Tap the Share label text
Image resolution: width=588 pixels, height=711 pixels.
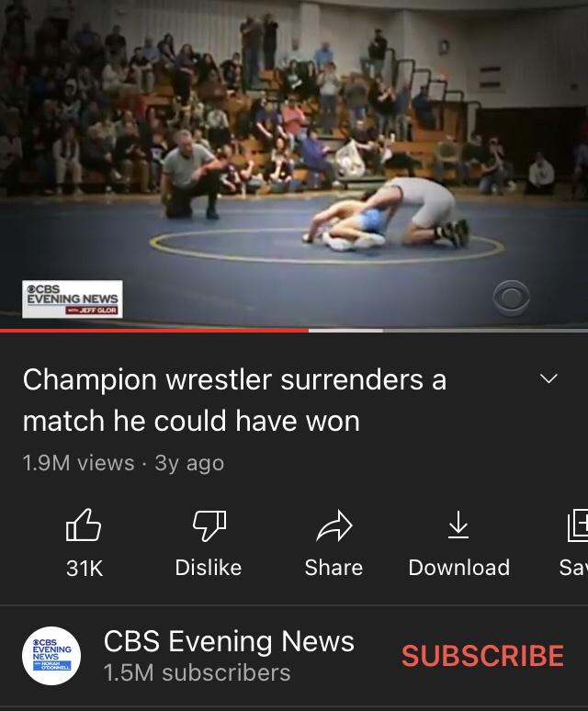click(334, 568)
